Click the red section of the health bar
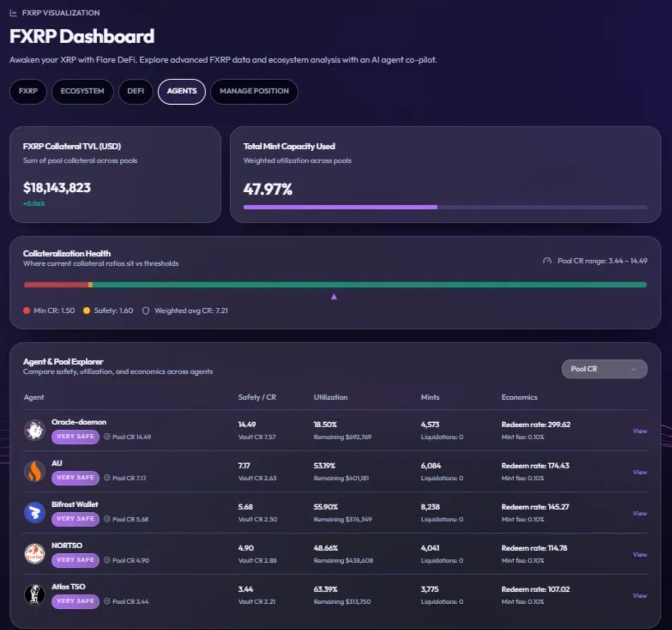Viewport: 672px width, 630px height. [x=55, y=285]
